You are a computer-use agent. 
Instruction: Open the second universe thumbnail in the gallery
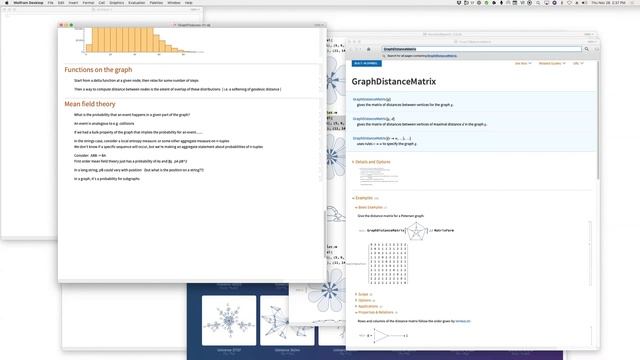click(287, 320)
